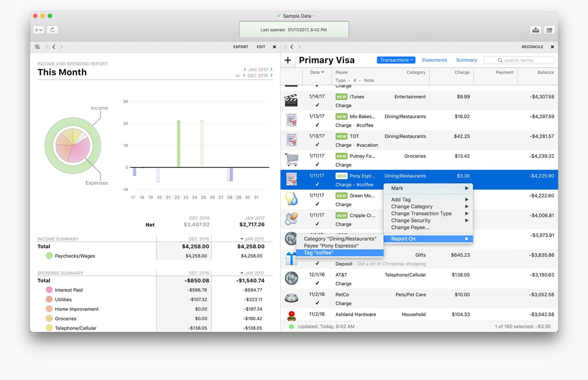The image size is (588, 380).
Task: Click the water drop icon for Green Mo transaction
Action: pos(291,199)
